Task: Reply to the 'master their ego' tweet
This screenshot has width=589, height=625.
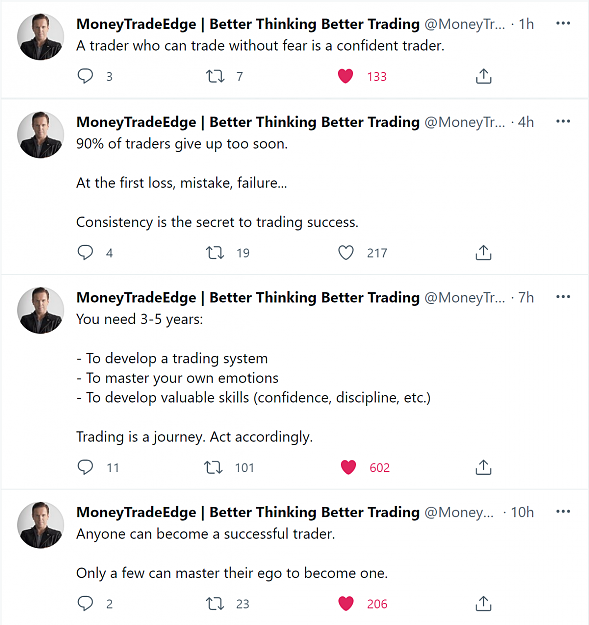Action: [85, 603]
